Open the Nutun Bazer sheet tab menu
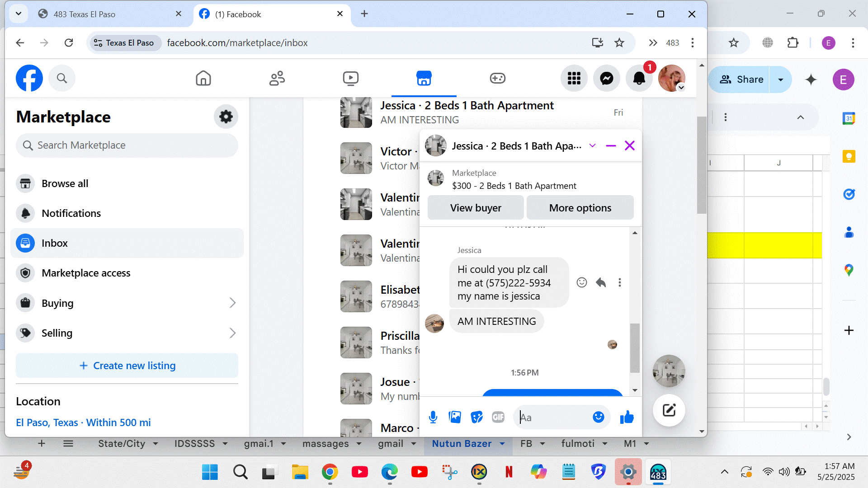Screen dimensions: 868x488 click(502, 444)
